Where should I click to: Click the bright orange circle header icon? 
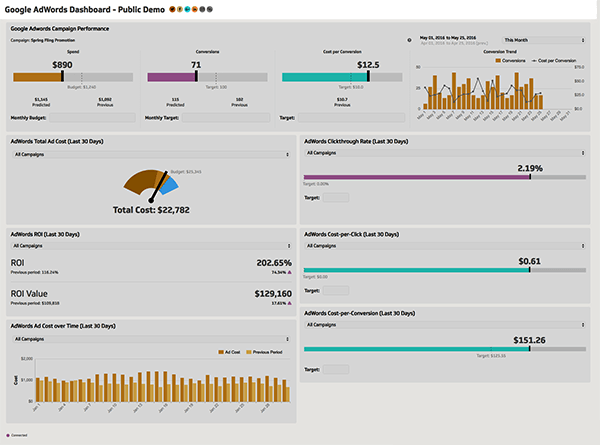(195, 10)
